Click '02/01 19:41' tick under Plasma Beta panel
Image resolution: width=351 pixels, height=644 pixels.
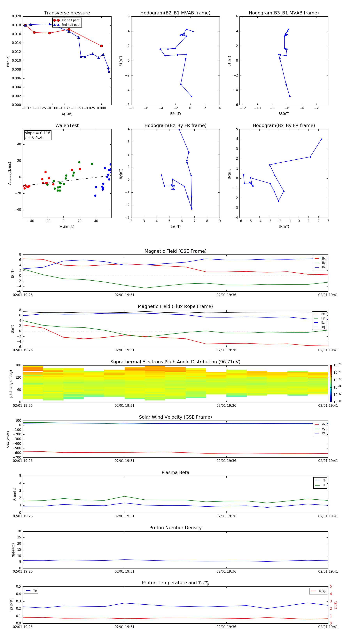[328, 516]
